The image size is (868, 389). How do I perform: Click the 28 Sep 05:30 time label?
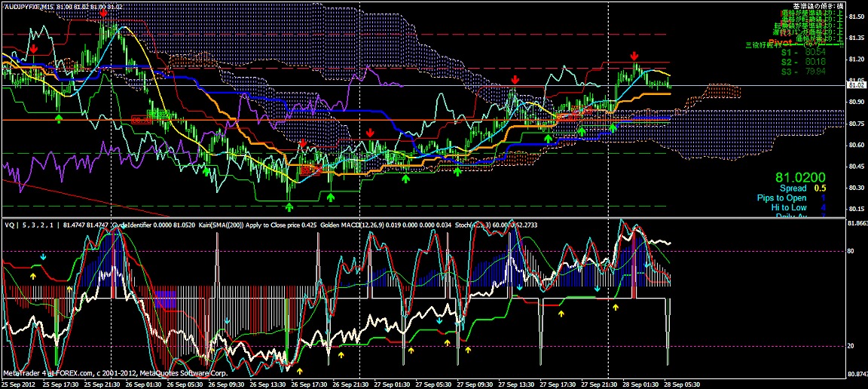click(x=681, y=384)
